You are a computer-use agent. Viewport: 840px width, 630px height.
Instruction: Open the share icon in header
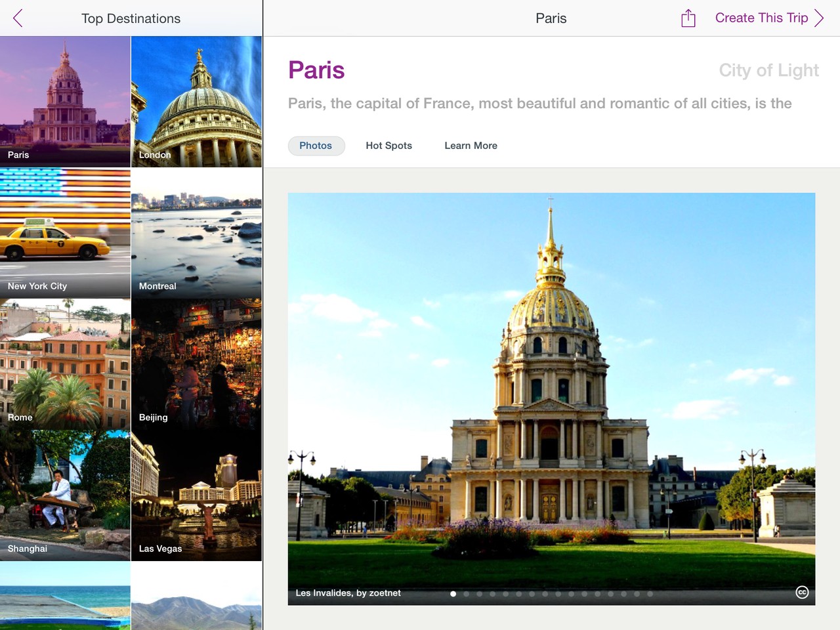(x=688, y=18)
